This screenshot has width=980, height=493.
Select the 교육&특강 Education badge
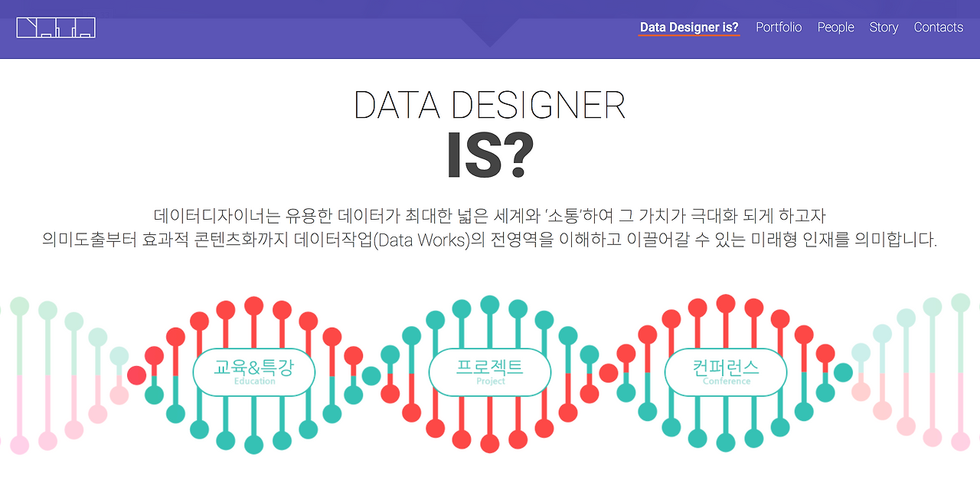pos(253,372)
